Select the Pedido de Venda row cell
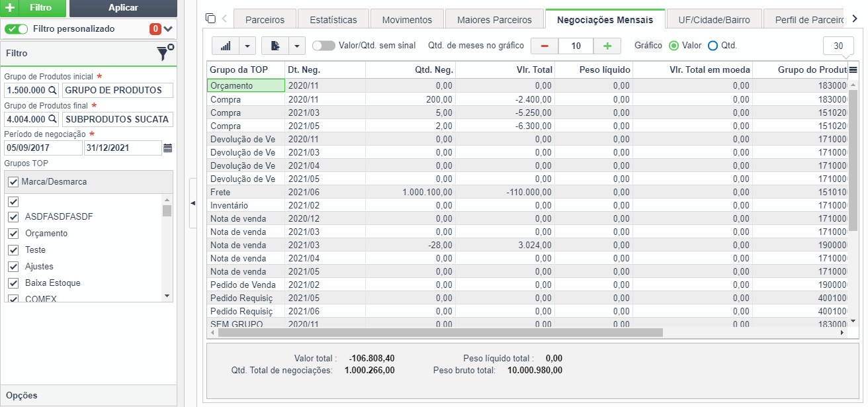 tap(245, 285)
